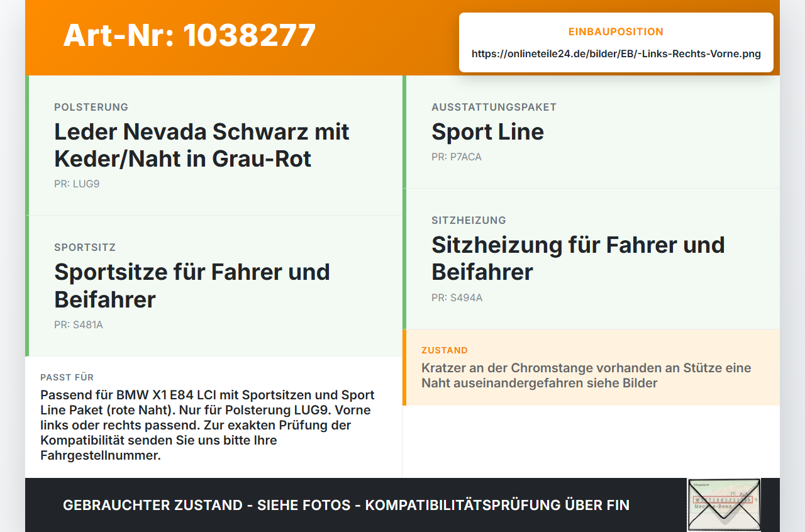Click Sitzheizung für Fahrer und Beifahrer
The width and height of the screenshot is (805, 532).
[578, 258]
